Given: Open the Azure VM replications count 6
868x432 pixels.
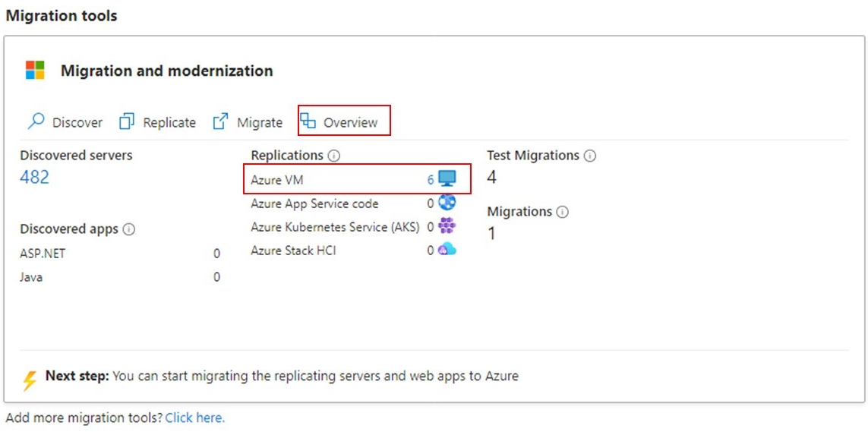Looking at the screenshot, I should [x=431, y=180].
